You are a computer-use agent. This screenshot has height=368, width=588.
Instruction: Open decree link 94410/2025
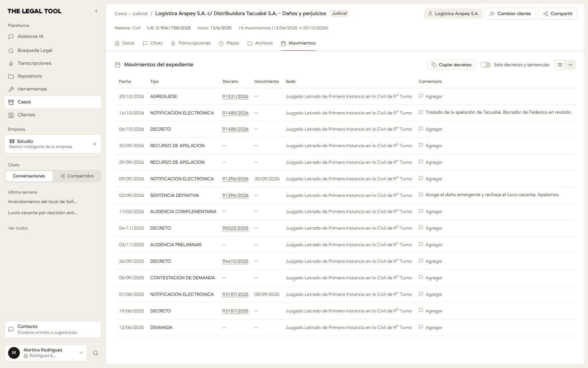235,261
